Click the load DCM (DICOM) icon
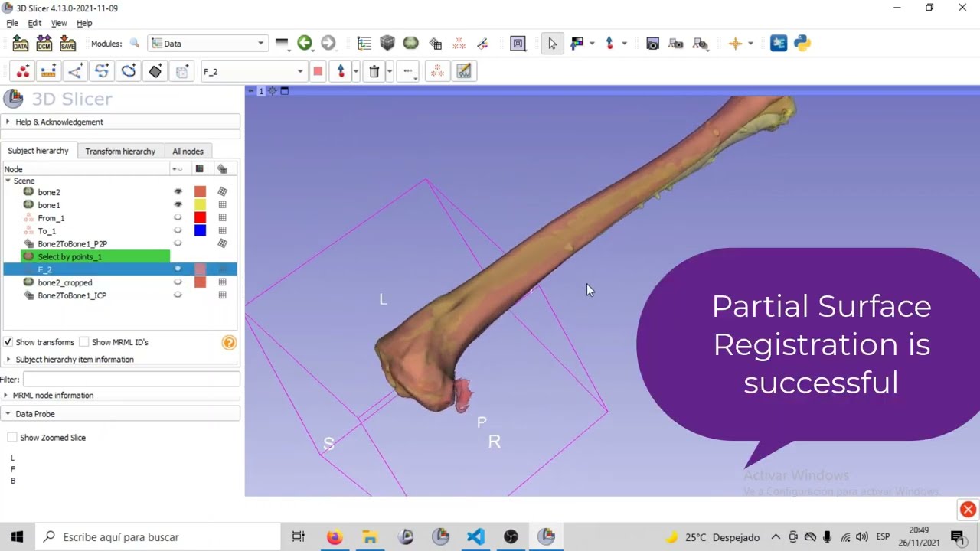The image size is (980, 551). pyautogui.click(x=44, y=44)
